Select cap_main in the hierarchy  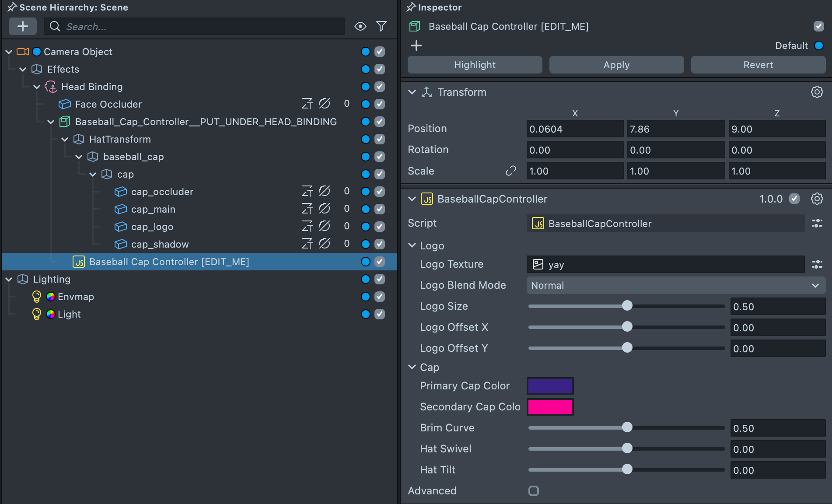(153, 209)
